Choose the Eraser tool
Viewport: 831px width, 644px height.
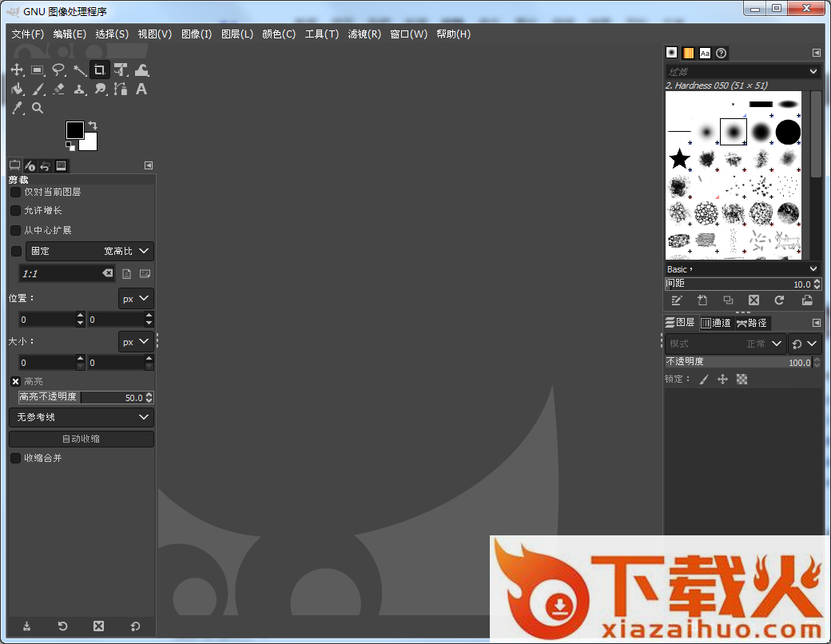click(x=58, y=89)
